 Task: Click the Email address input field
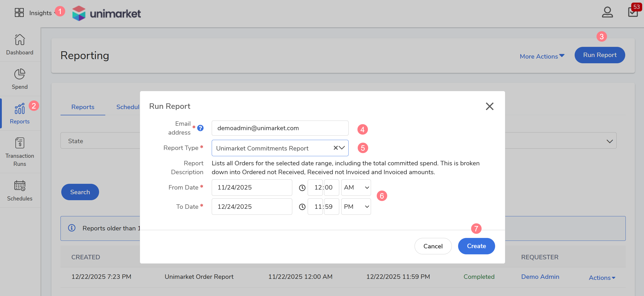click(280, 128)
